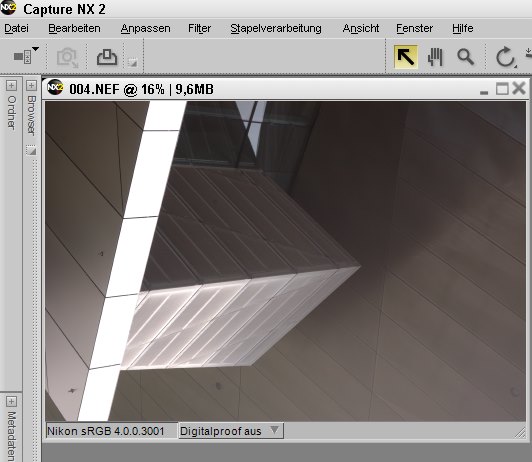532x462 pixels.
Task: Click the Print icon in toolbar
Action: coord(107,57)
